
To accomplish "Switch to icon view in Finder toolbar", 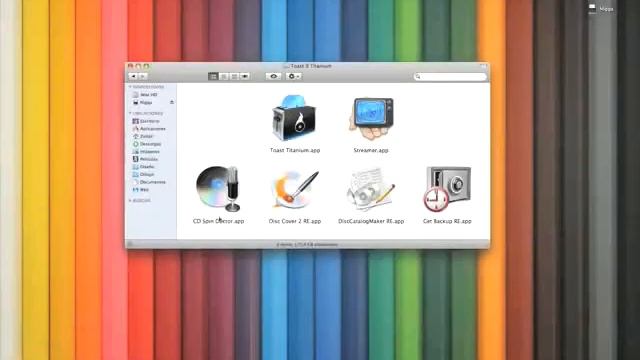I will pos(213,76).
